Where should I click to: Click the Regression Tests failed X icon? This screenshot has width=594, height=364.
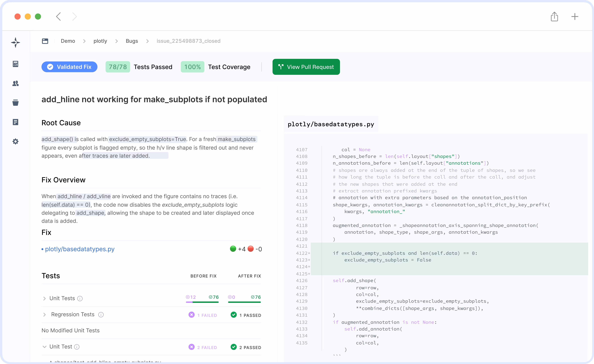(191, 315)
